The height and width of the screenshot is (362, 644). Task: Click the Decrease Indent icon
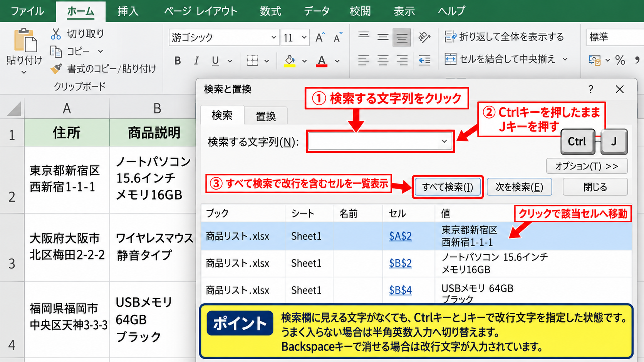(x=424, y=60)
